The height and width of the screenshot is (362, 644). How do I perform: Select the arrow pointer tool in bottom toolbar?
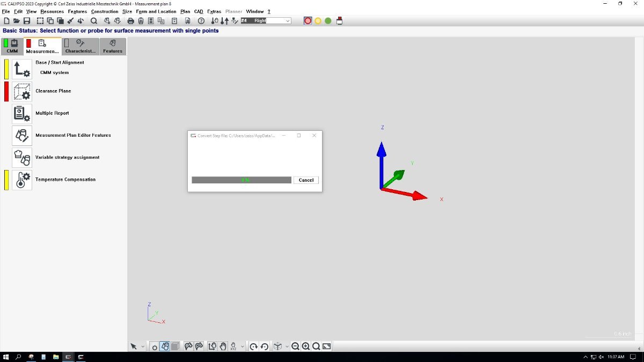point(134,346)
